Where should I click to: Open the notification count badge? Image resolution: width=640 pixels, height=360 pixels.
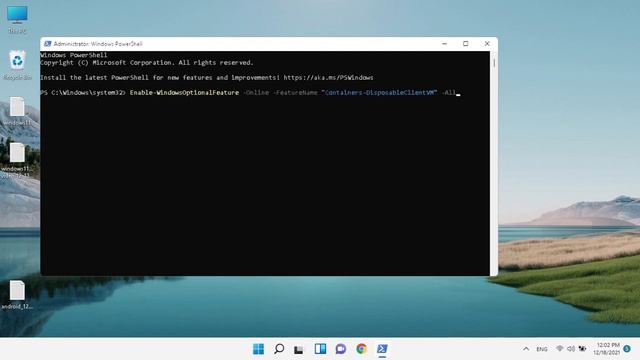click(627, 349)
